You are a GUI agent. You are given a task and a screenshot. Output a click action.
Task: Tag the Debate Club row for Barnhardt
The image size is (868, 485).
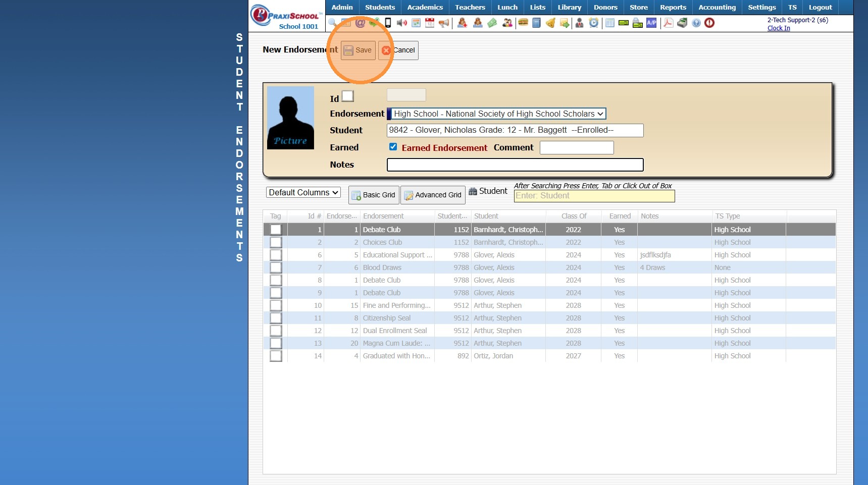[276, 230]
